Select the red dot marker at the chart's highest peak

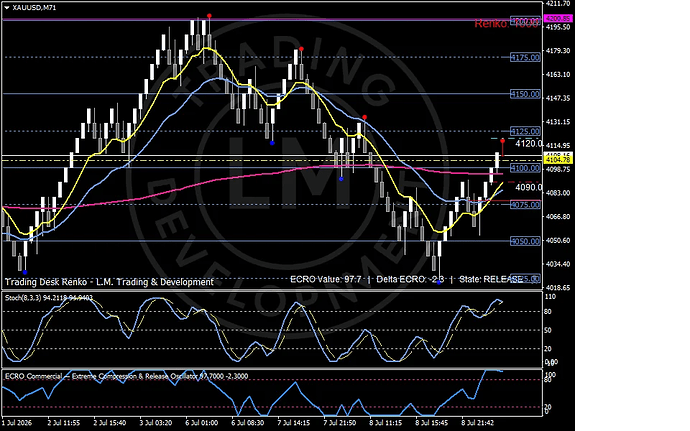point(209,16)
